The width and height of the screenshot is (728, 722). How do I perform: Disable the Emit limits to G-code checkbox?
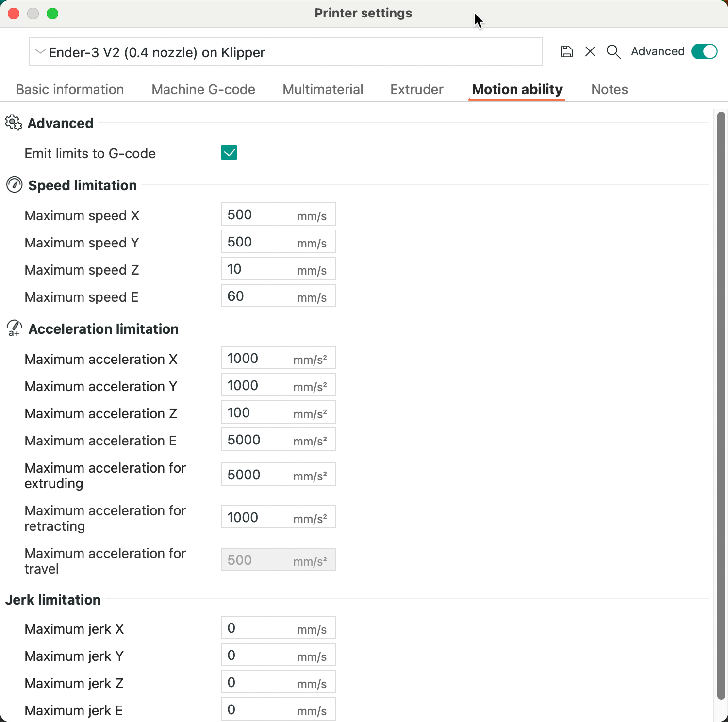coord(229,152)
